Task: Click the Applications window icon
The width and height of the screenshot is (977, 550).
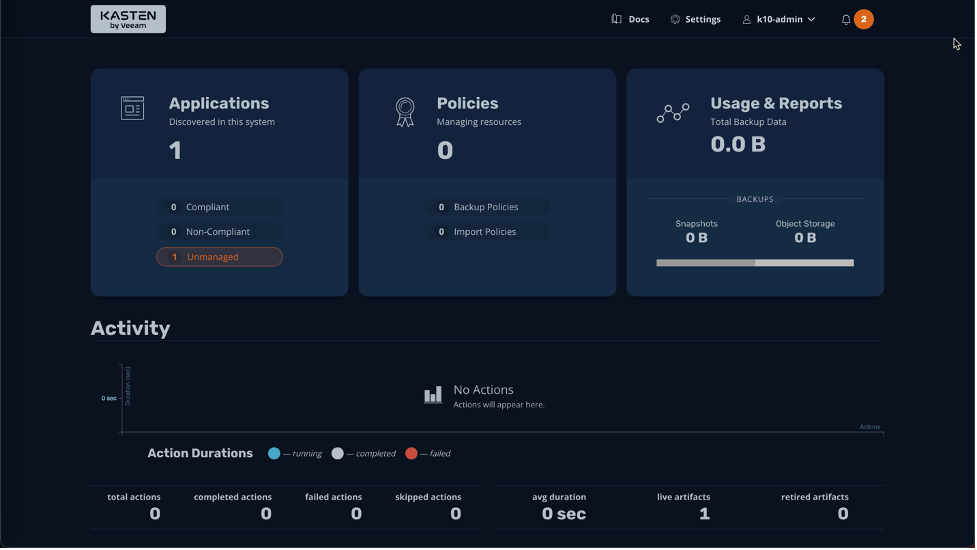Action: tap(133, 108)
